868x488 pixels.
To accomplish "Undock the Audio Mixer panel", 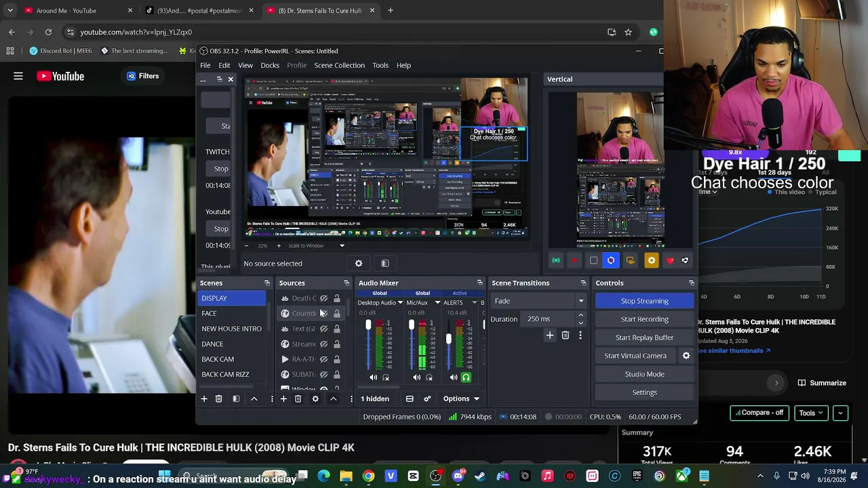I will click(479, 283).
